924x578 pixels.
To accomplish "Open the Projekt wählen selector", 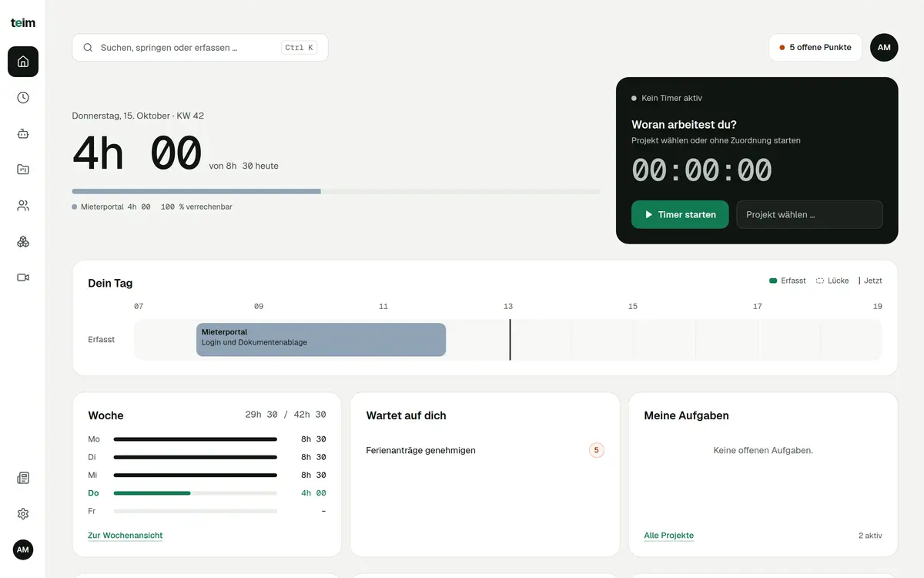I will tap(809, 215).
